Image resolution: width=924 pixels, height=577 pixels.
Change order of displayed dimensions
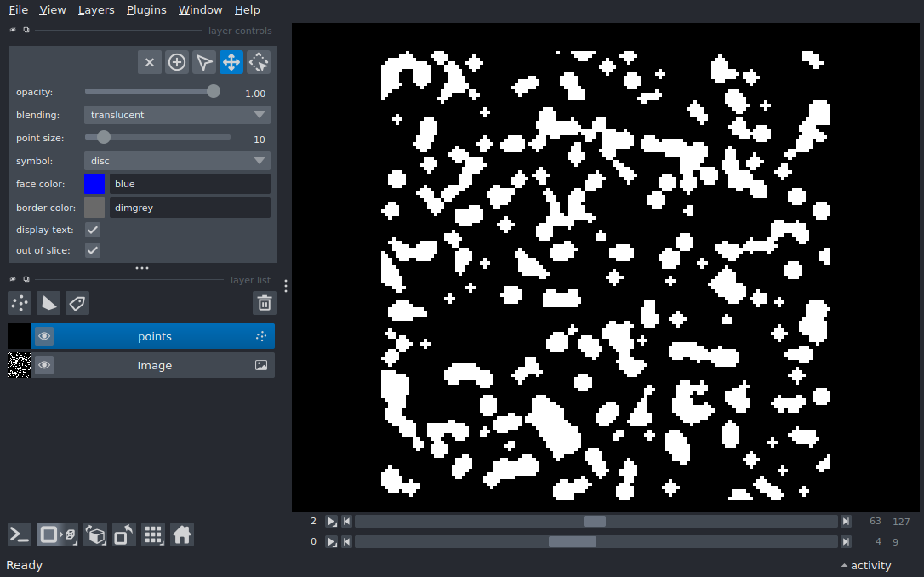click(95, 534)
